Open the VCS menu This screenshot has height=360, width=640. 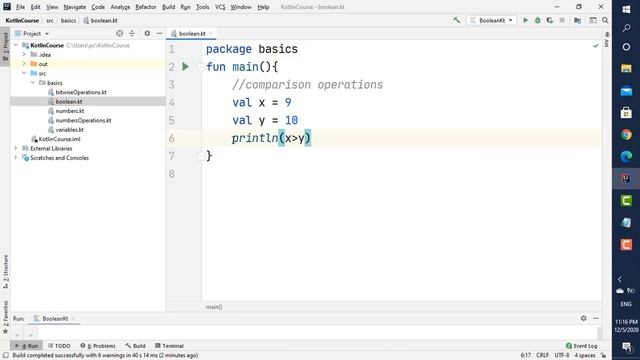pos(220,7)
